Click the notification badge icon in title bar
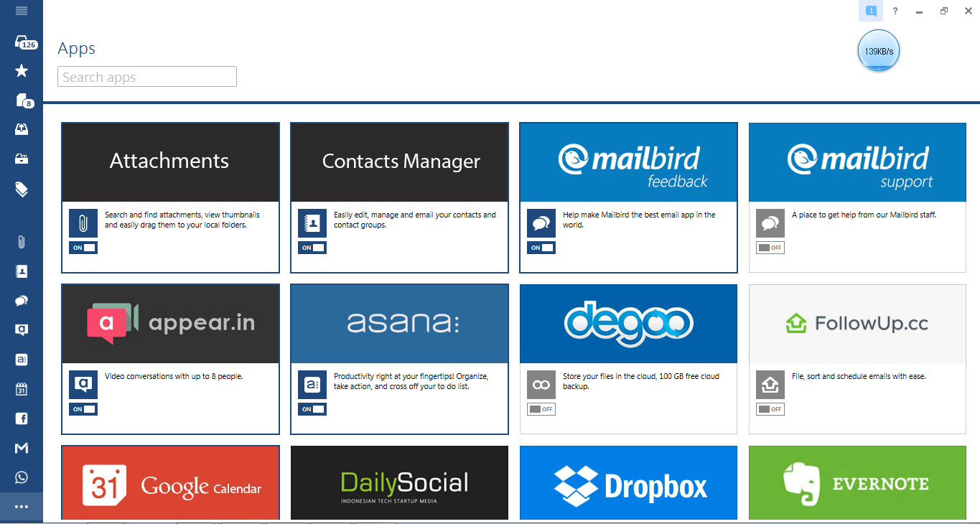980x524 pixels. click(x=871, y=11)
